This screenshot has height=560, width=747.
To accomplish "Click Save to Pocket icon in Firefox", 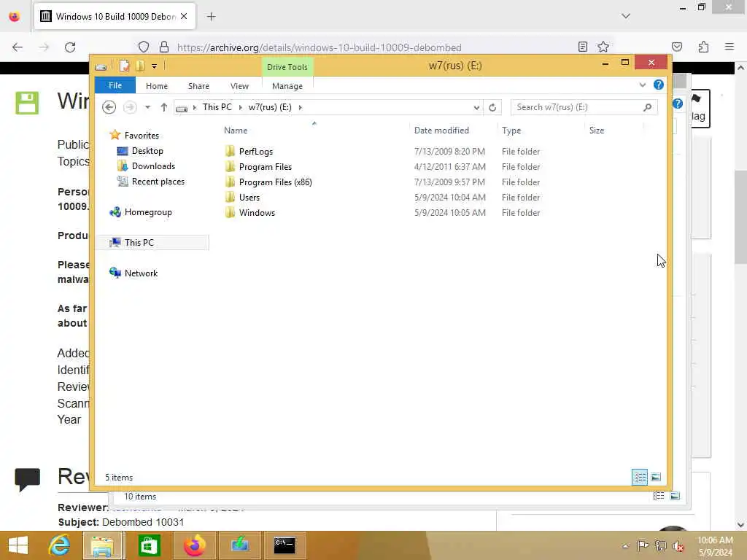I will (x=677, y=47).
